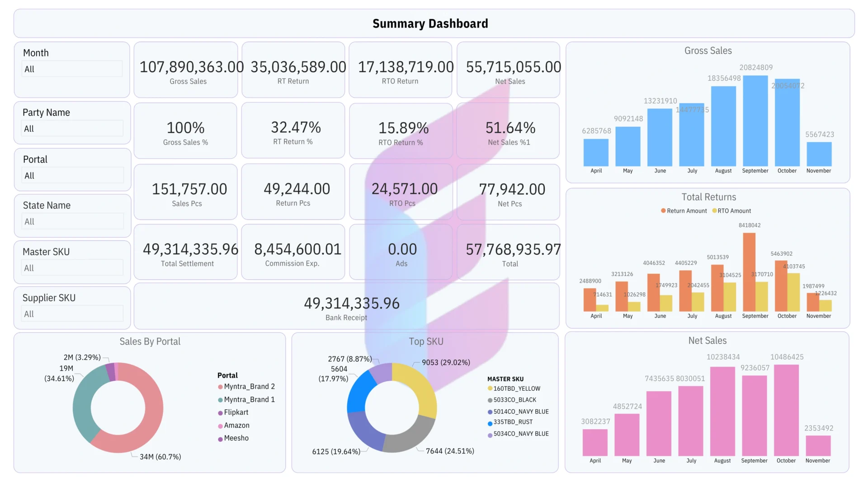Select the Meesho legend entry
This screenshot has height=482, width=868.
(x=236, y=438)
